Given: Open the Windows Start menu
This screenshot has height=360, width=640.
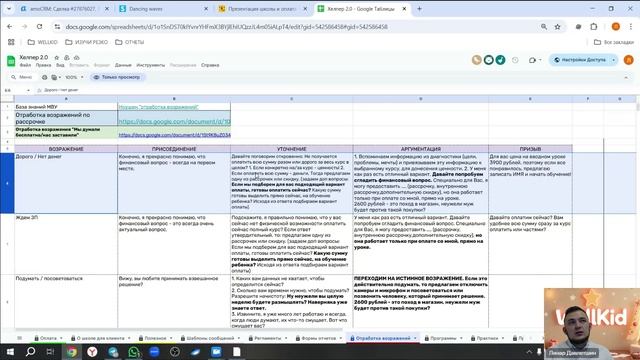Looking at the screenshot, I should tap(10, 352).
